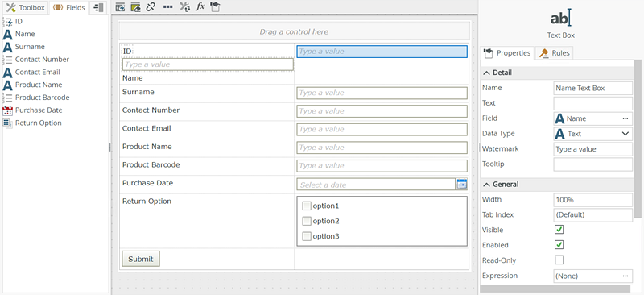Toggle the option3 checkbox

[x=307, y=237]
